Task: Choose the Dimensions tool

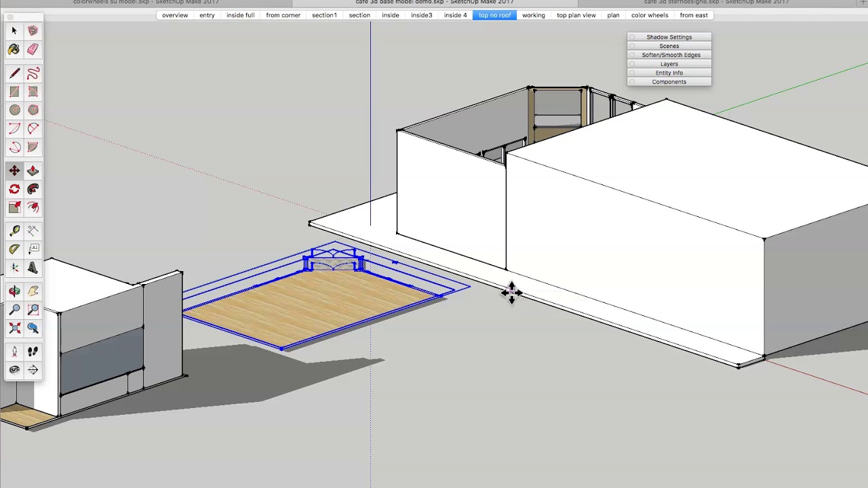Action: click(x=33, y=231)
